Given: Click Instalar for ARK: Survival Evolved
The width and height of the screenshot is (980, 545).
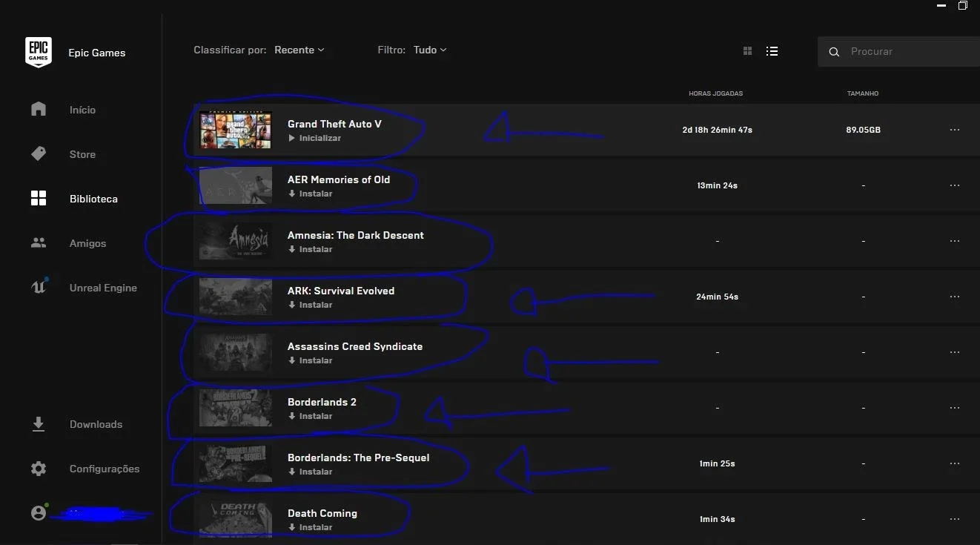Looking at the screenshot, I should (x=310, y=305).
